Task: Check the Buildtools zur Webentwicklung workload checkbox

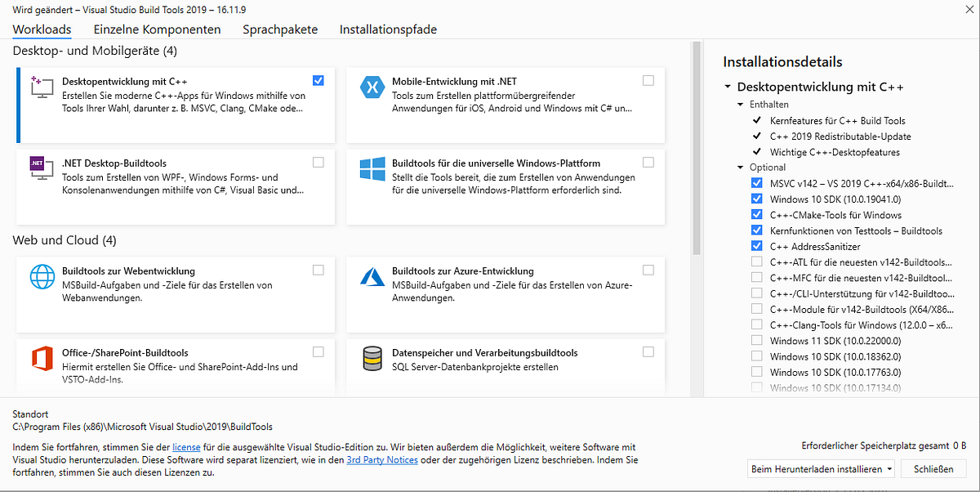Action: [318, 270]
